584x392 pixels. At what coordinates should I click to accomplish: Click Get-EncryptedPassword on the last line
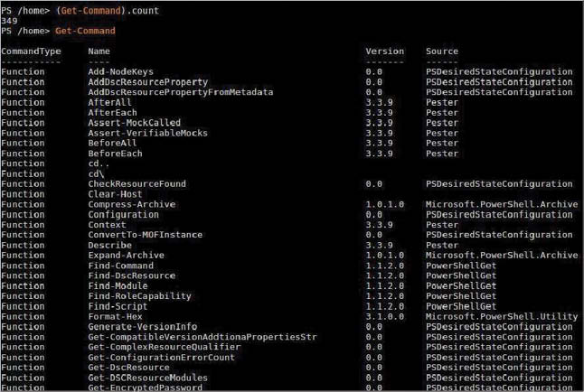coord(145,387)
